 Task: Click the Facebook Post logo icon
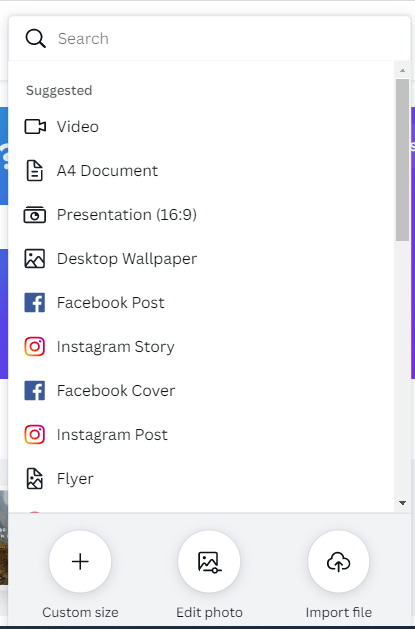(35, 302)
